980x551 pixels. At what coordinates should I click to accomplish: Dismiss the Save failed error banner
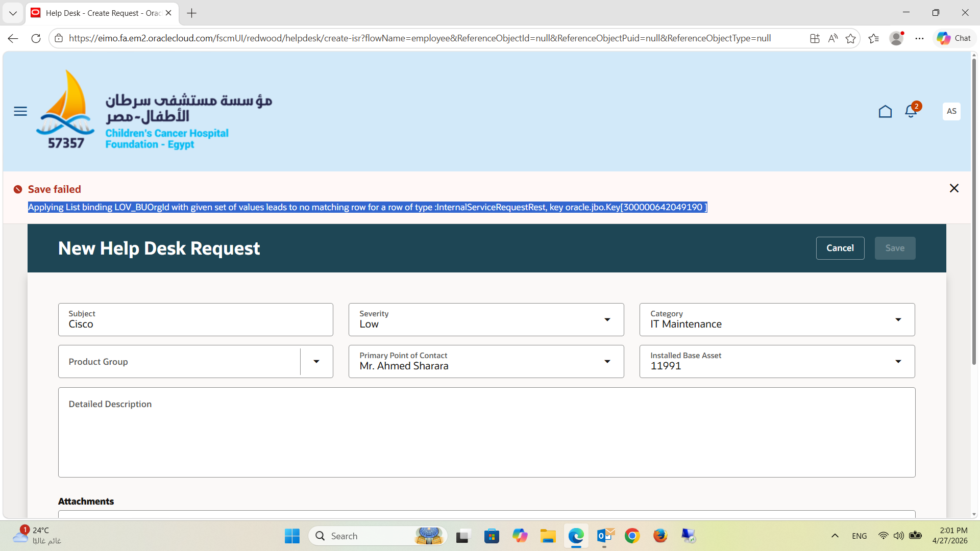[x=954, y=188]
